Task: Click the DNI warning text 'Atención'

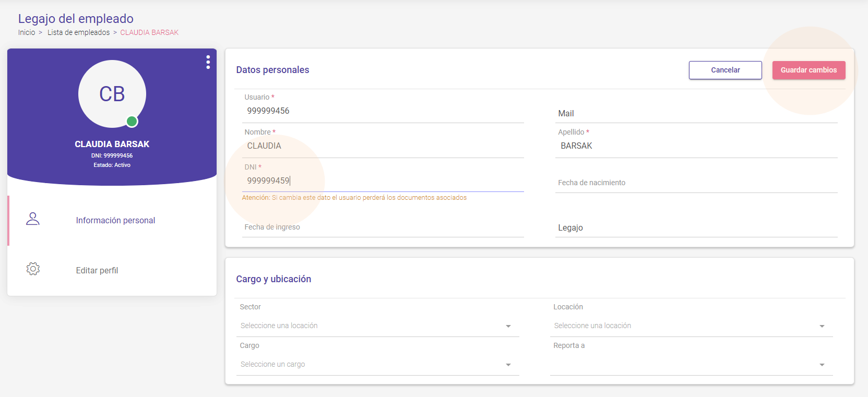Action: pyautogui.click(x=256, y=198)
